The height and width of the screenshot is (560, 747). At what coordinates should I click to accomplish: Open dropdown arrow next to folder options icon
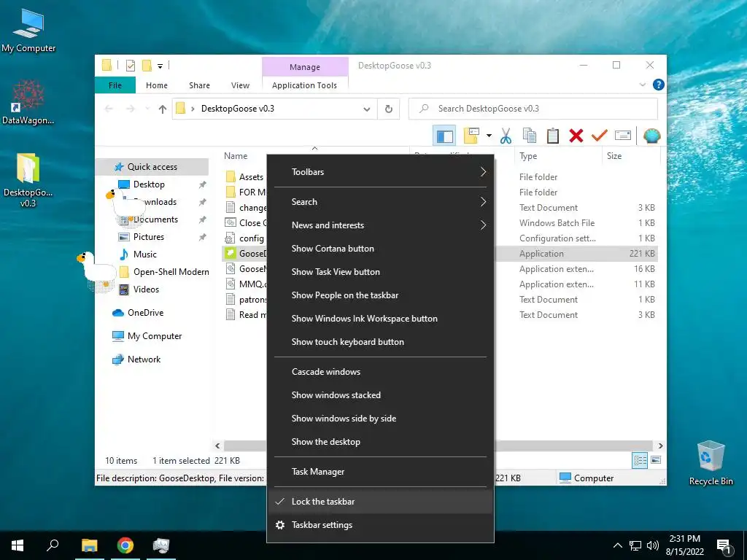click(x=489, y=136)
